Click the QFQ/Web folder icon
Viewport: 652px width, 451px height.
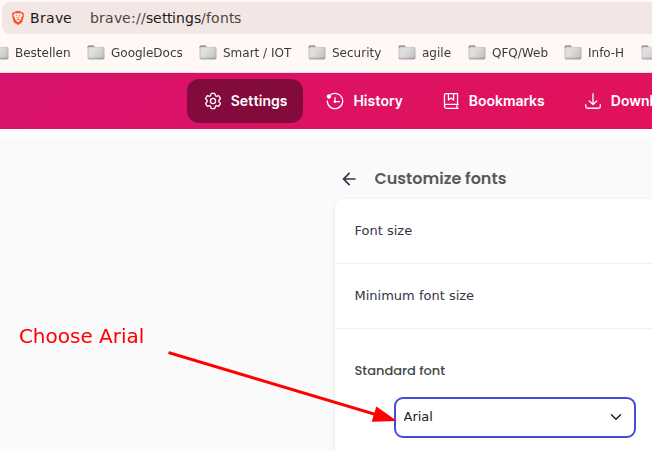(x=477, y=53)
